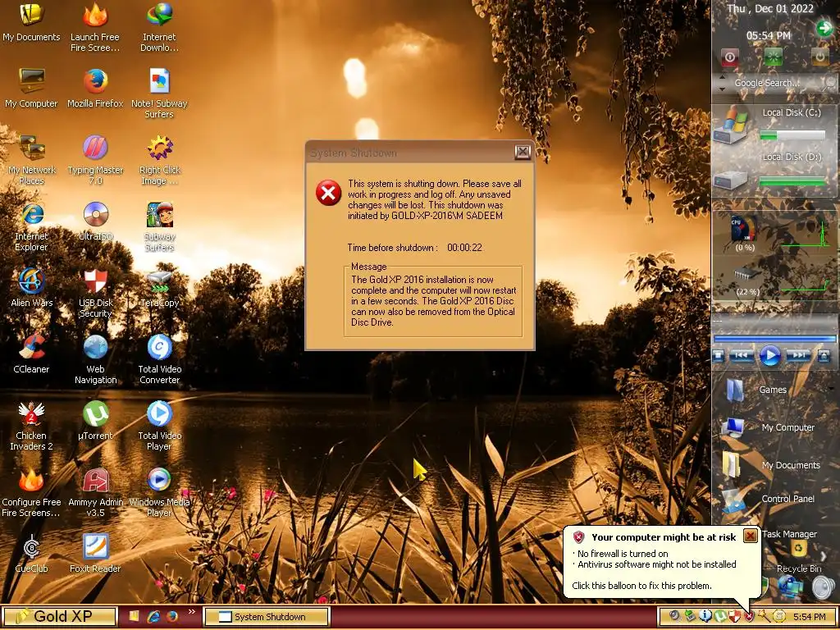The image size is (840, 630).
Task: Launch Internet Explorer from the desktop
Action: (x=31, y=226)
